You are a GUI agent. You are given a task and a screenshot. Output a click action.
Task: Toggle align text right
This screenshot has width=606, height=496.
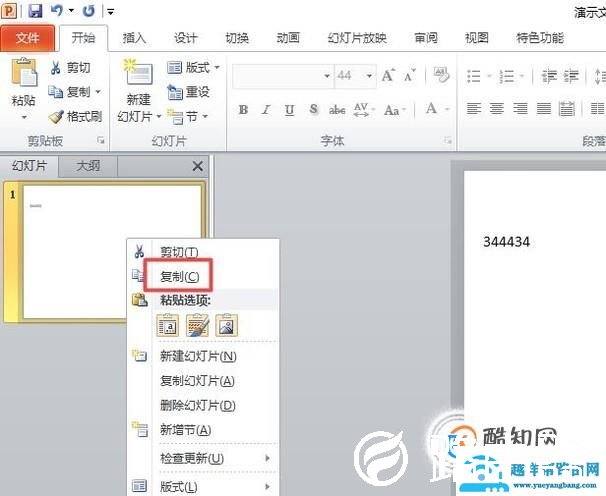(520, 109)
